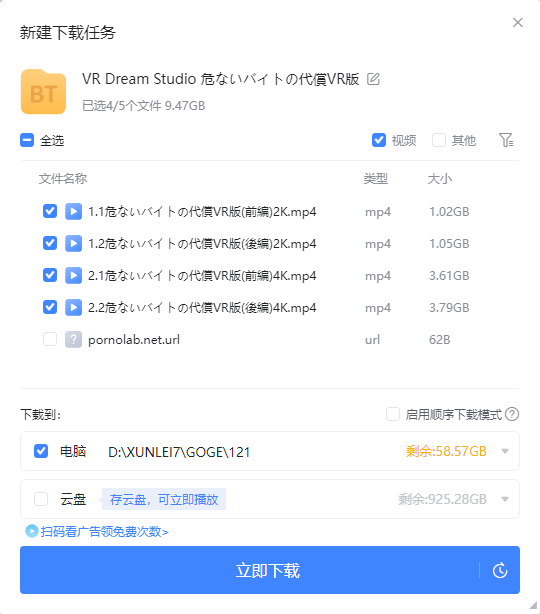This screenshot has width=540, height=614.
Task: Select file name 1.2危ないバイトの代償VR版(後編)2K.mp4
Action: point(202,244)
